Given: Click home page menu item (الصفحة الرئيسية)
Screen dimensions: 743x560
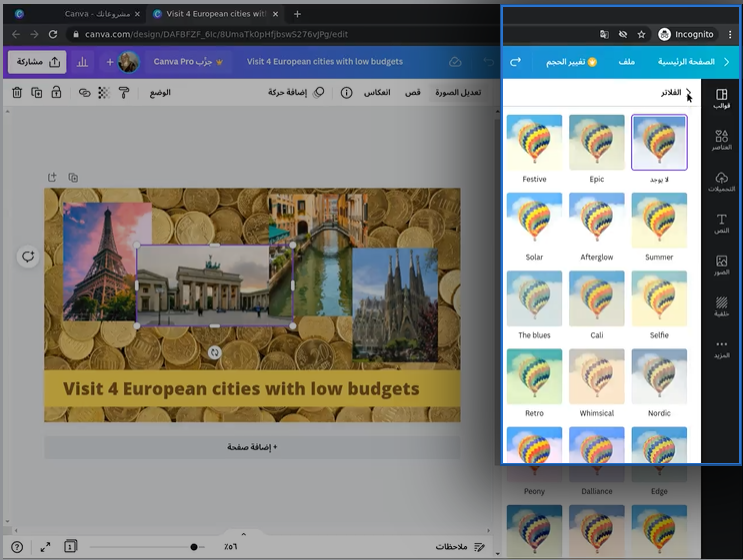Looking at the screenshot, I should click(x=686, y=62).
